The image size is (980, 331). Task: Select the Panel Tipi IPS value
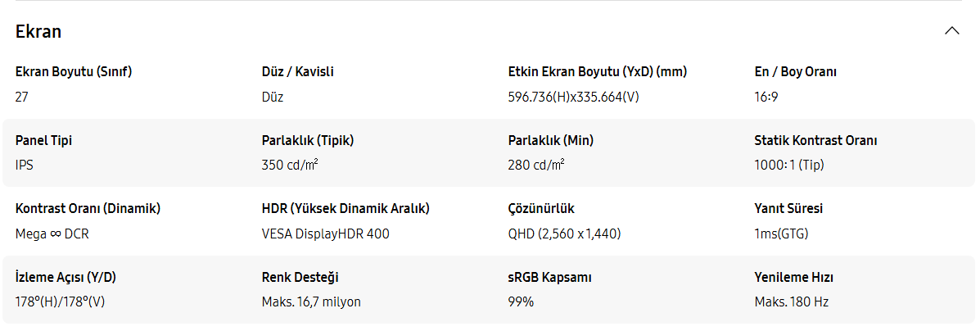coord(25,165)
